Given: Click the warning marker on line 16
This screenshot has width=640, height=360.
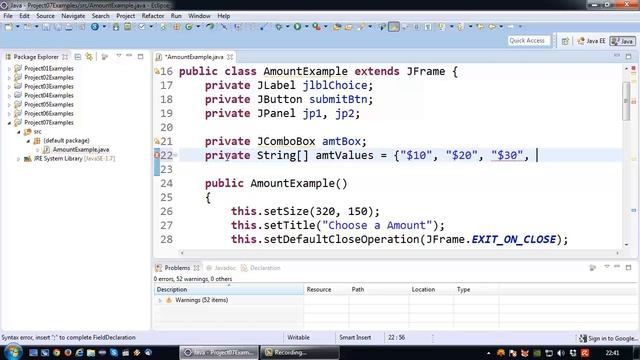Looking at the screenshot, I should pos(157,71).
